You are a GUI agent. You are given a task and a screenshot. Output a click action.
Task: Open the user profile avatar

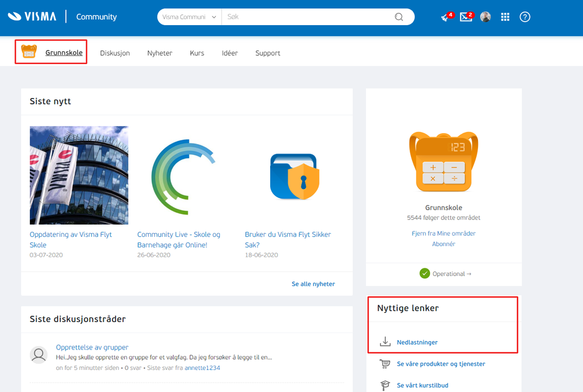coord(486,17)
